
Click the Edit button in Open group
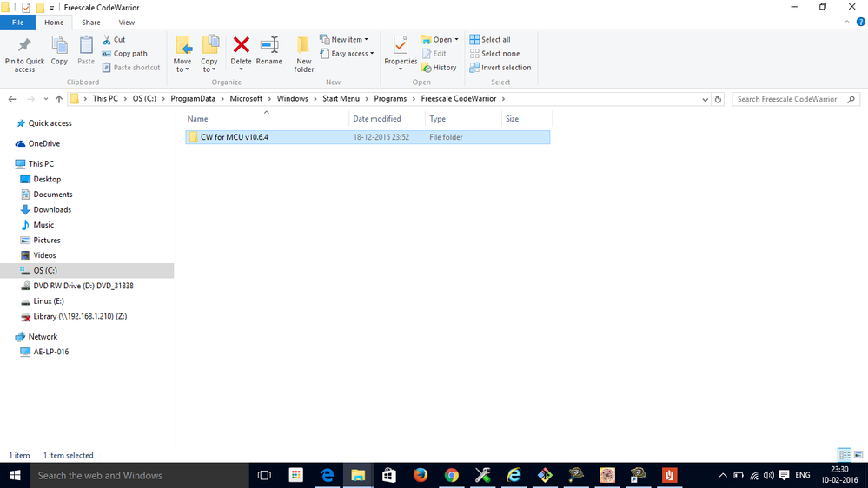tap(434, 54)
